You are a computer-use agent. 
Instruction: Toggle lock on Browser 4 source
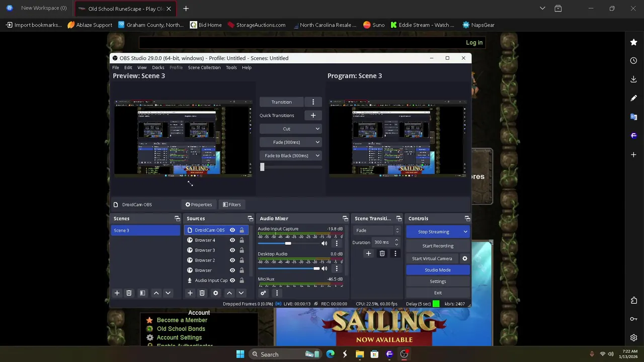[x=242, y=240]
